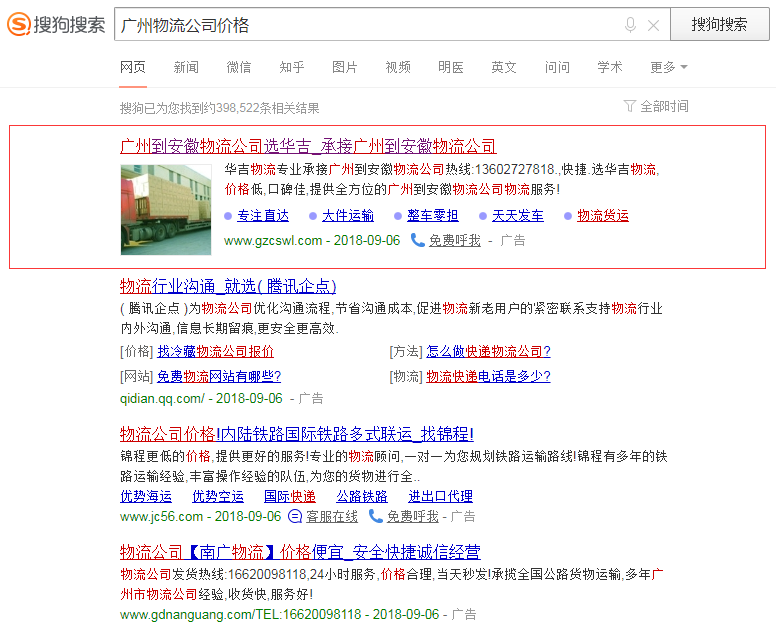The height and width of the screenshot is (630, 776).
Task: Click the Sogou logo icon
Action: pos(19,24)
